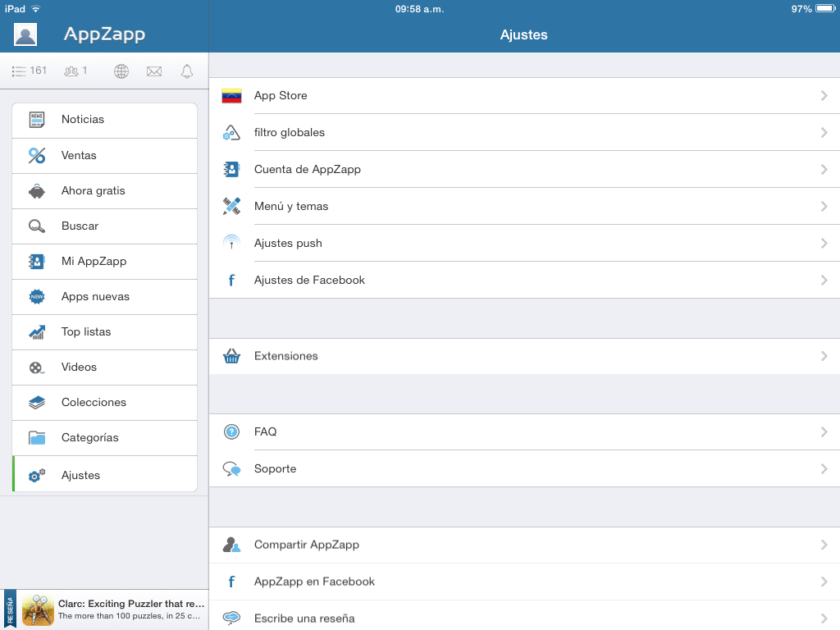Tap the Extensiones shopping basket icon
The height and width of the screenshot is (630, 840).
click(231, 357)
